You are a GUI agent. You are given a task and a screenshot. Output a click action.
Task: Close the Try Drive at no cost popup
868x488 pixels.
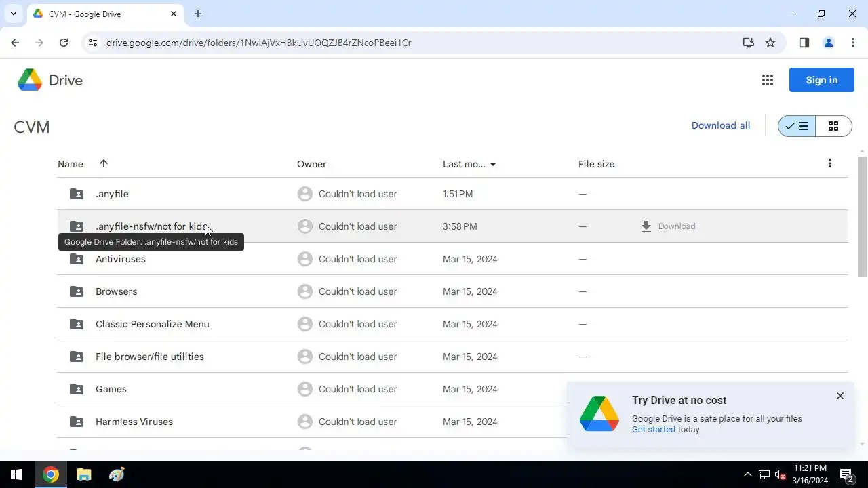point(840,396)
